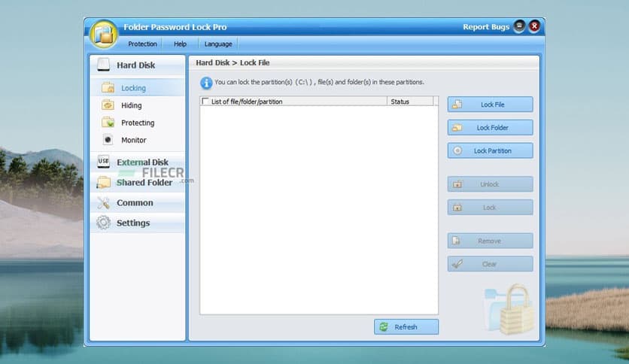Open the Protection menu
The width and height of the screenshot is (629, 364).
(142, 44)
